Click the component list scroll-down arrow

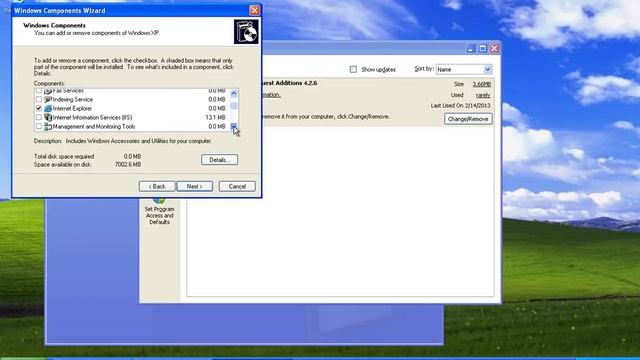pyautogui.click(x=234, y=127)
